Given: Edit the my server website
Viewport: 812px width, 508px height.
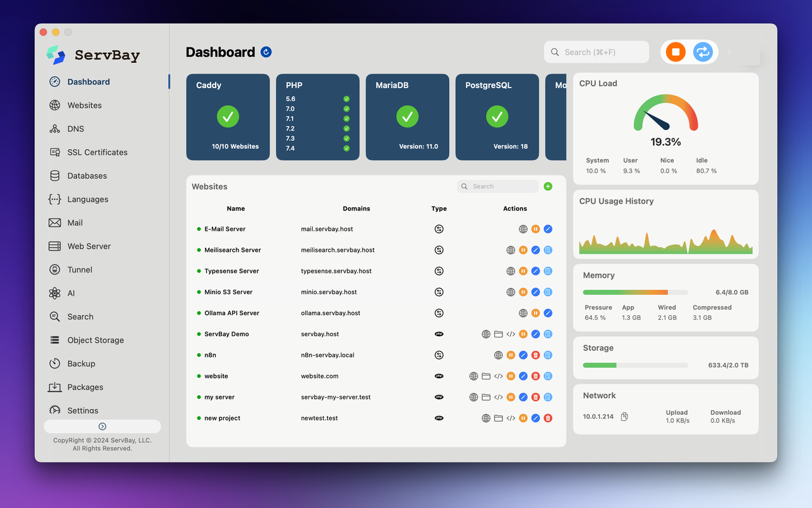Looking at the screenshot, I should (523, 397).
